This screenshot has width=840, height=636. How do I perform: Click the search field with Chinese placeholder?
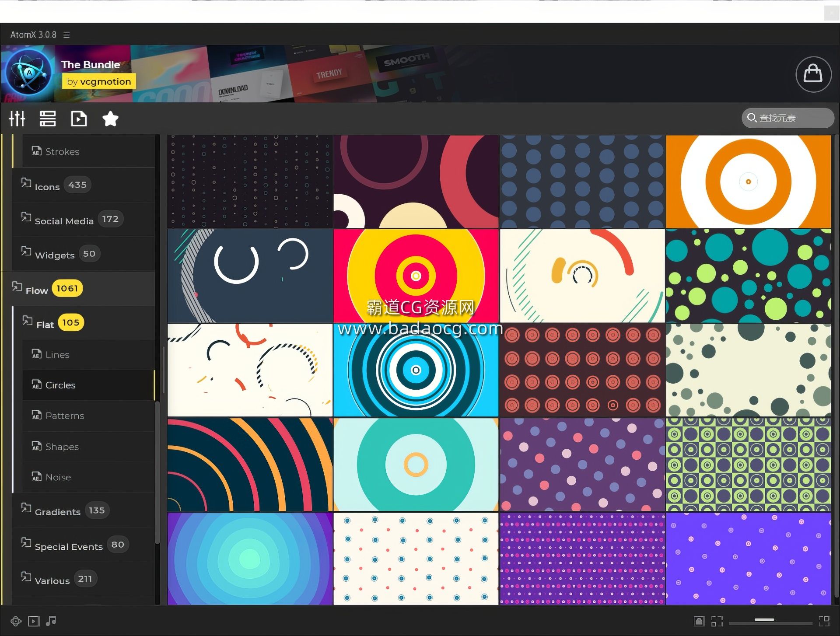(788, 118)
